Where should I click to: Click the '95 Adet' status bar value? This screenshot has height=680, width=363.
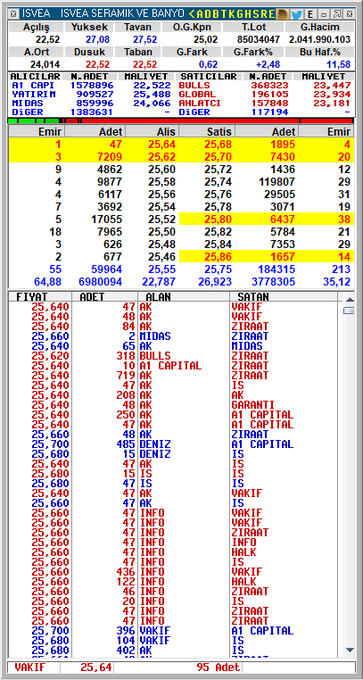tap(218, 667)
